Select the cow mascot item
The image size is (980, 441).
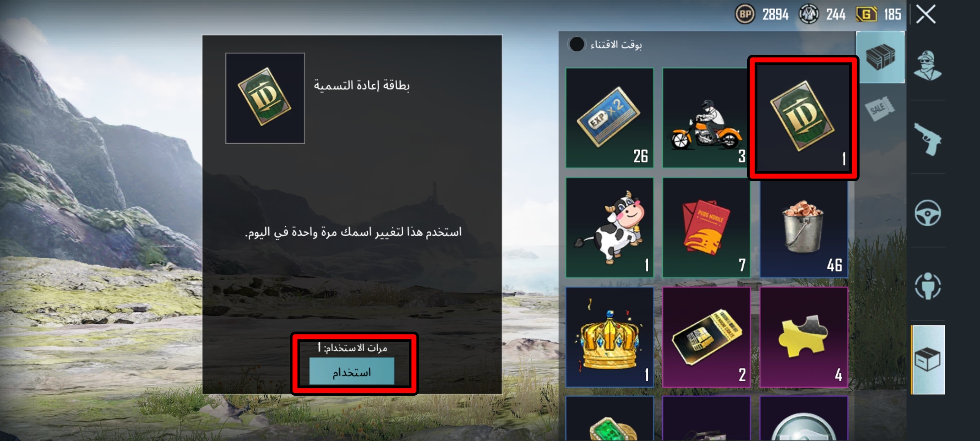(609, 227)
